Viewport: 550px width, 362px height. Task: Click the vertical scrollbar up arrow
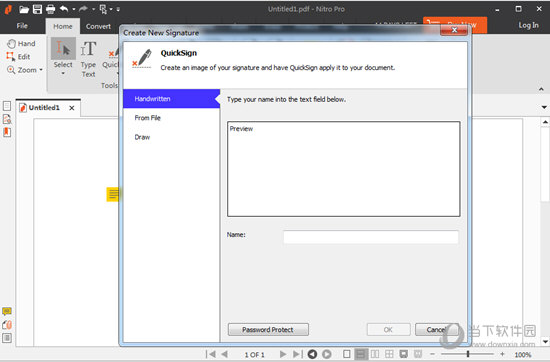click(545, 122)
